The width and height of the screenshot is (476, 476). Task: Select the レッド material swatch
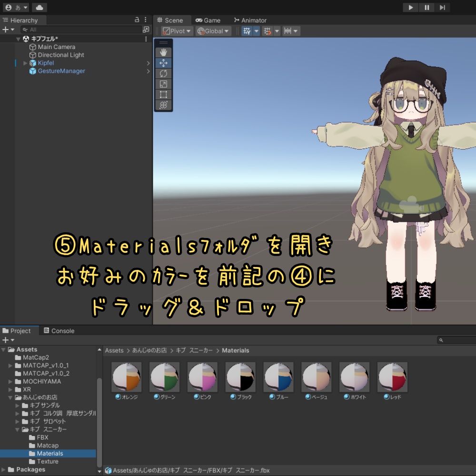pos(392,376)
